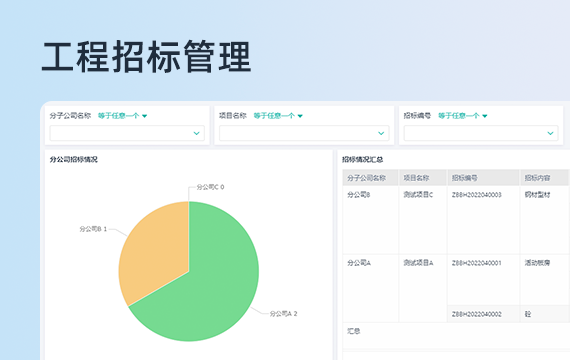Click the 招标情况汇总 table title
This screenshot has height=360, width=570.
click(362, 159)
